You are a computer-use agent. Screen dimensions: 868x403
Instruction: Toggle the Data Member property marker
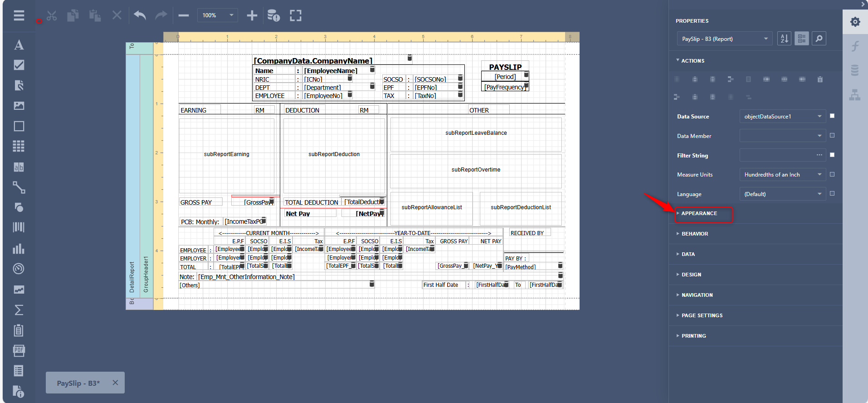832,135
